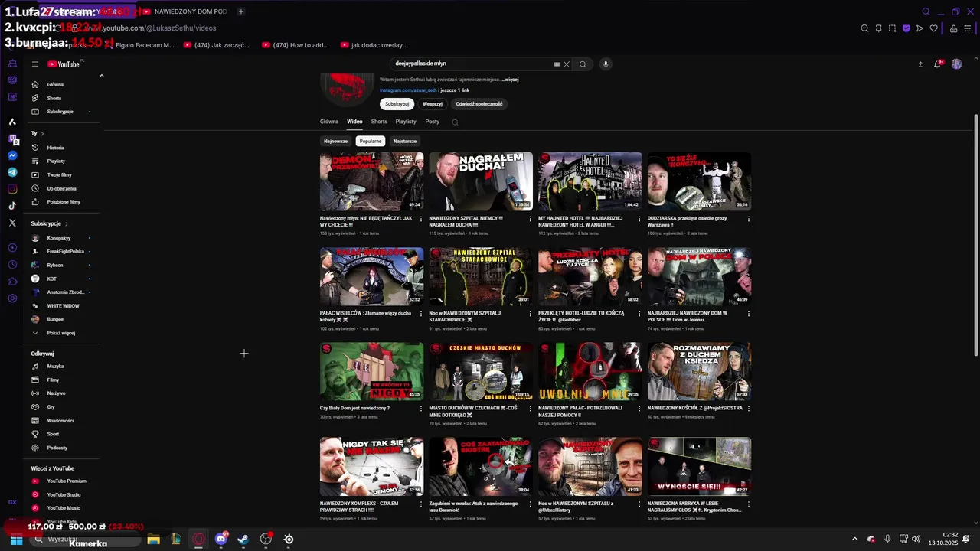This screenshot has width=980, height=551.
Task: Open the YouTube account avatar menu
Action: (956, 64)
